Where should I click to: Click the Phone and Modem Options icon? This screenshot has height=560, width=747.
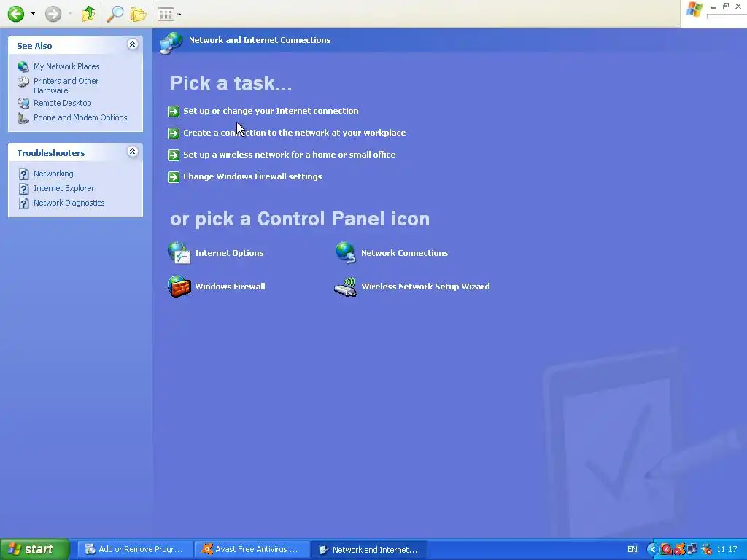(x=23, y=117)
